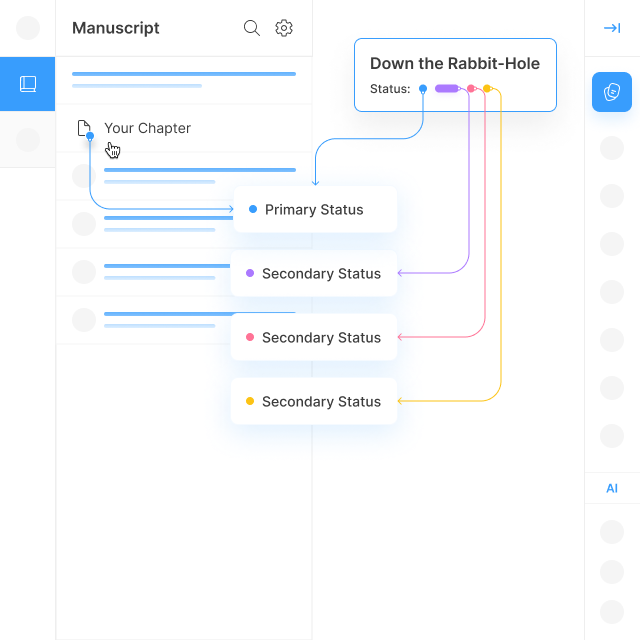Screen dimensions: 640x640
Task: Open the blue masks icon button
Action: click(611, 92)
